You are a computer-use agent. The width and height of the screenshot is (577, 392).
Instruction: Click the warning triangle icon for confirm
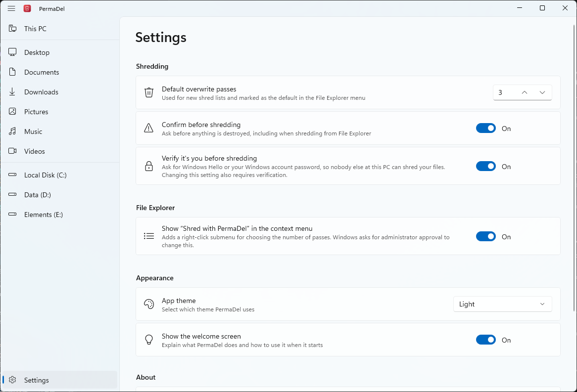point(148,128)
